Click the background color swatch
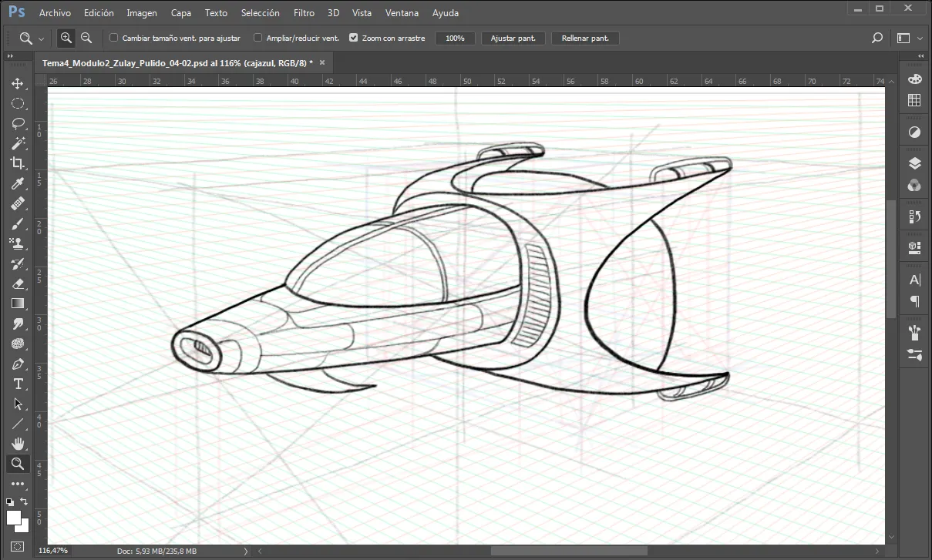This screenshot has height=560, width=932. [x=24, y=526]
